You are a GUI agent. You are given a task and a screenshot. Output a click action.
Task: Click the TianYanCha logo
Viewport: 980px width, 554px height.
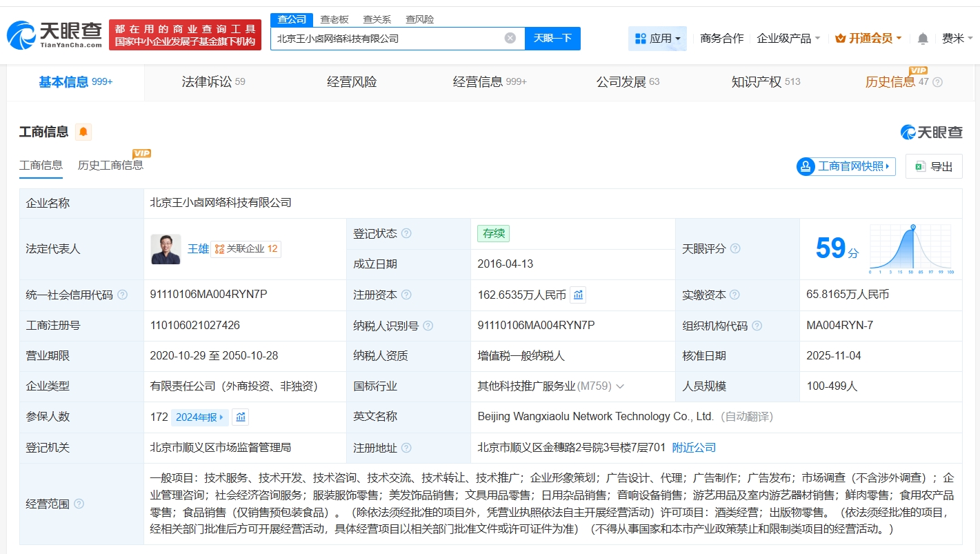[55, 34]
